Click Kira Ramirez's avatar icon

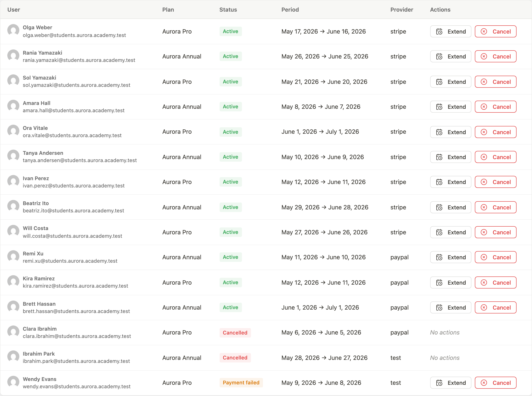pyautogui.click(x=13, y=281)
